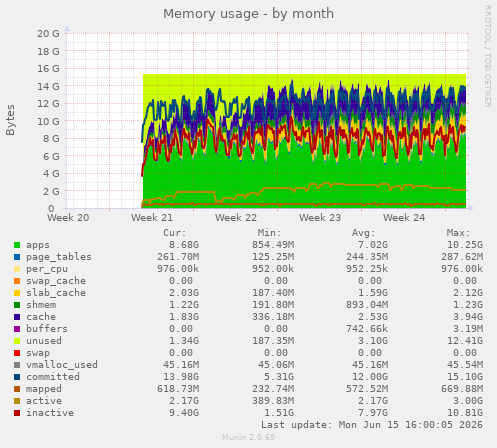The height and width of the screenshot is (448, 497).
Task: Click the per_cpu legend color swatch
Action: point(17,269)
